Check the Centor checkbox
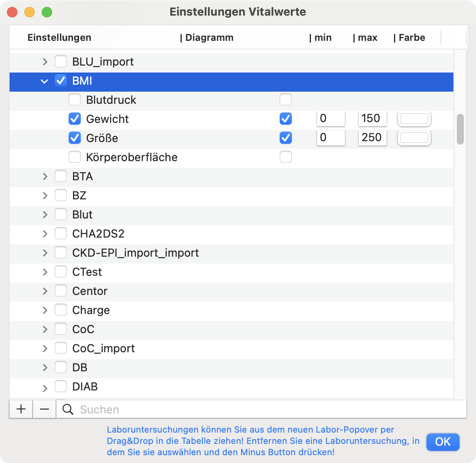Viewport: 476px width, 463px height. pos(61,291)
